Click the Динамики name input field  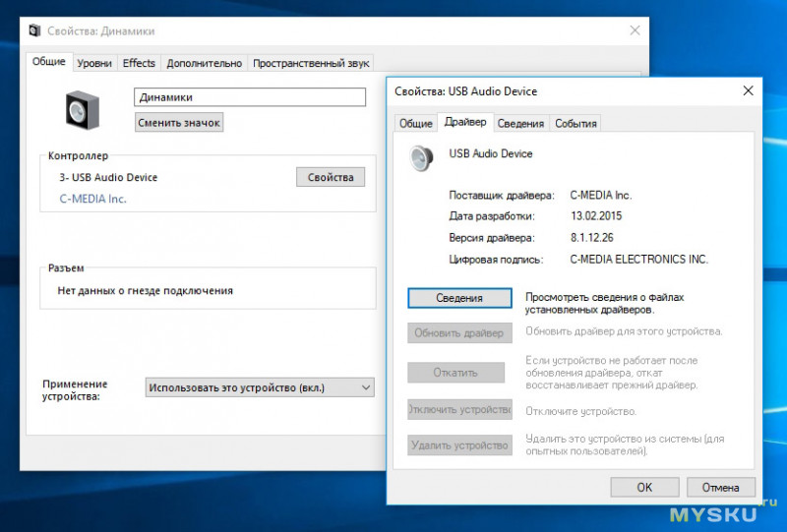click(x=250, y=97)
